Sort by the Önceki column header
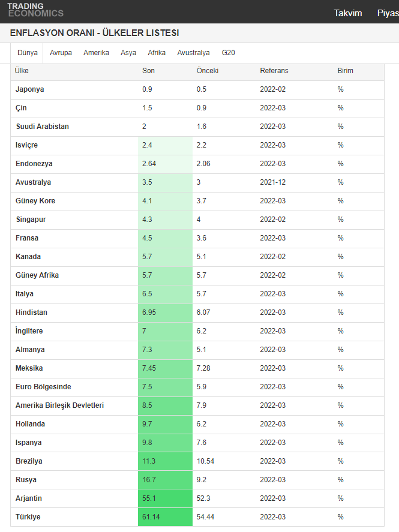 (x=208, y=71)
